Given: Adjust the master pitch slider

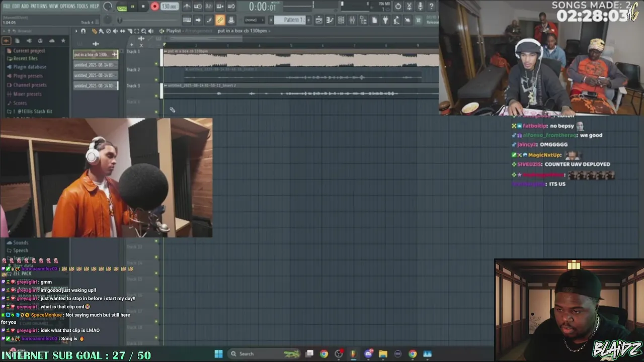Looking at the screenshot, I should [x=147, y=20].
